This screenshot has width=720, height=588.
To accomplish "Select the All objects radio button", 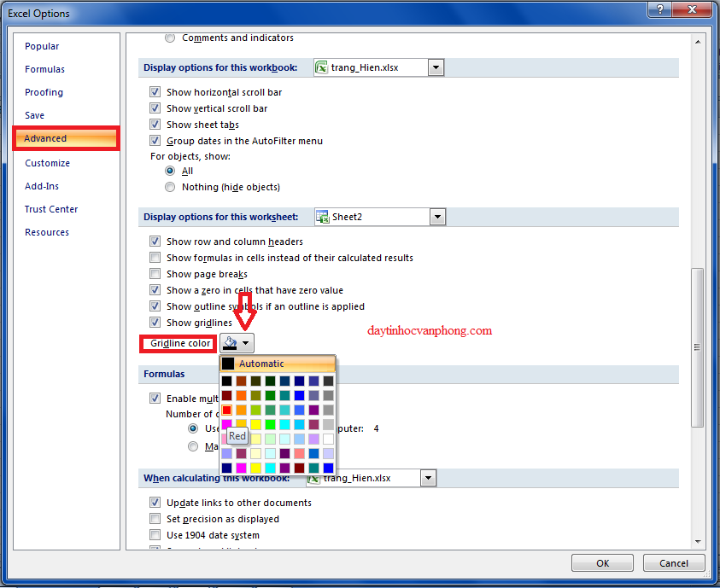I will click(x=170, y=171).
